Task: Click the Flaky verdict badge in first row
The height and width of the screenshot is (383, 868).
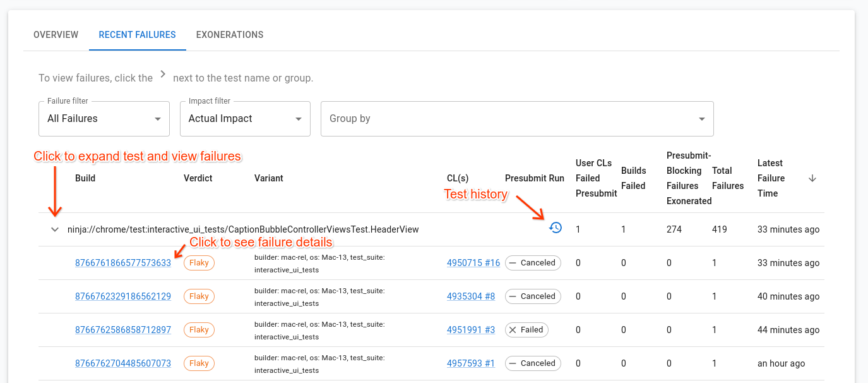Action: pyautogui.click(x=199, y=263)
